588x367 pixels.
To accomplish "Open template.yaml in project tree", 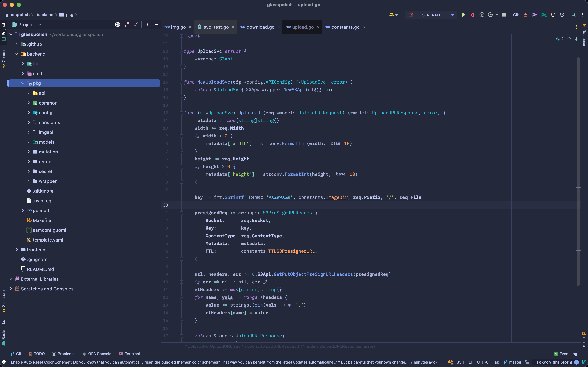I will (x=48, y=240).
